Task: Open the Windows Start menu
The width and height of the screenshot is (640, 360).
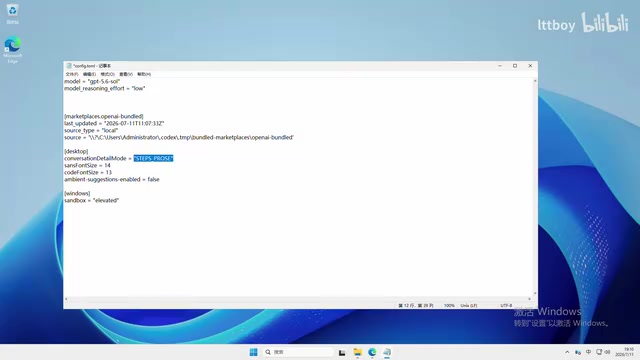Action: (253, 352)
